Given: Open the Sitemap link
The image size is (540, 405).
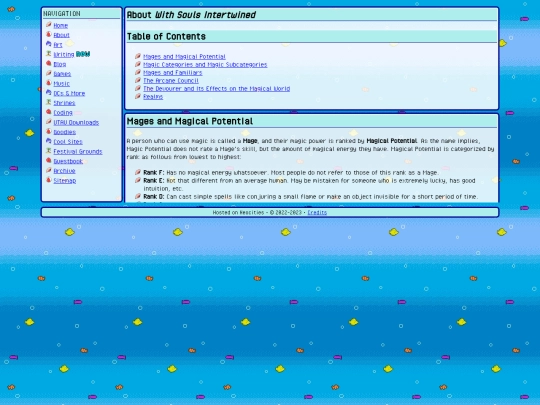Looking at the screenshot, I should (64, 180).
